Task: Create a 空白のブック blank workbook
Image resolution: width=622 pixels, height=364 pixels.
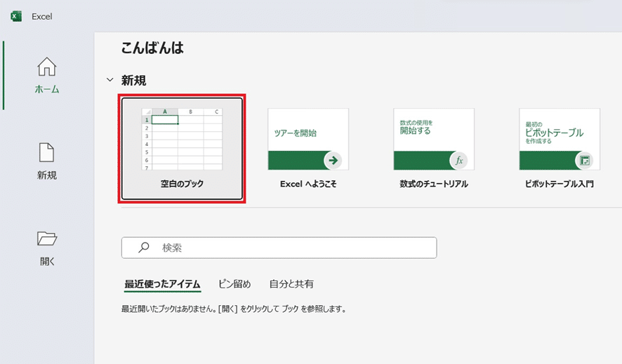Action: coord(182,149)
